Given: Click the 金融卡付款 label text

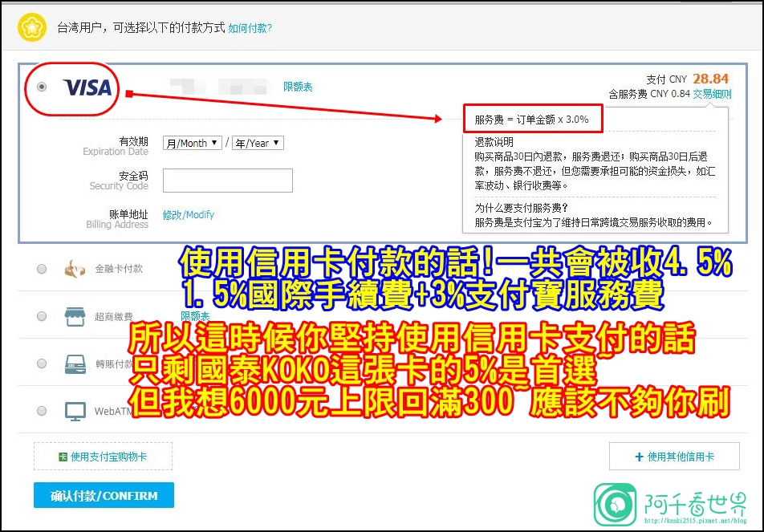Looking at the screenshot, I should (x=119, y=269).
